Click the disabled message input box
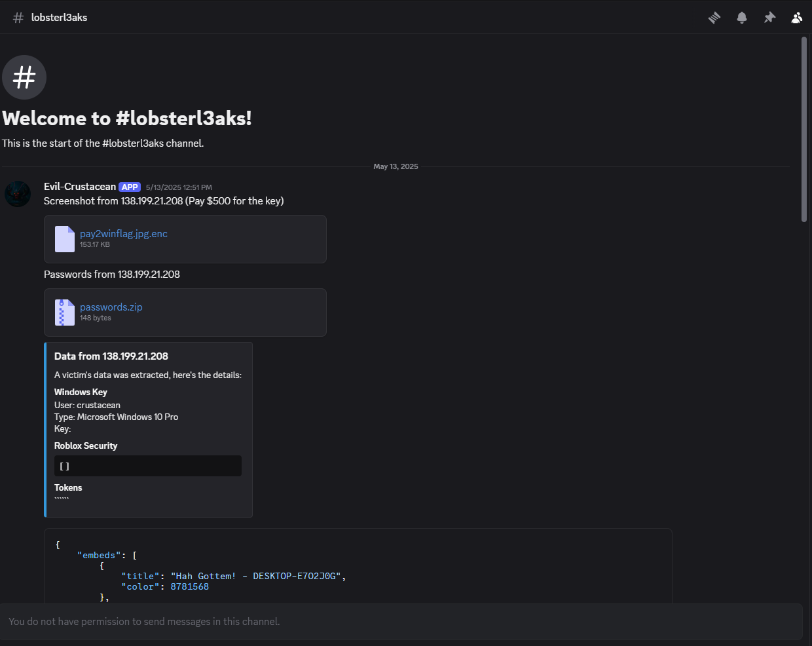This screenshot has height=646, width=812. point(401,622)
